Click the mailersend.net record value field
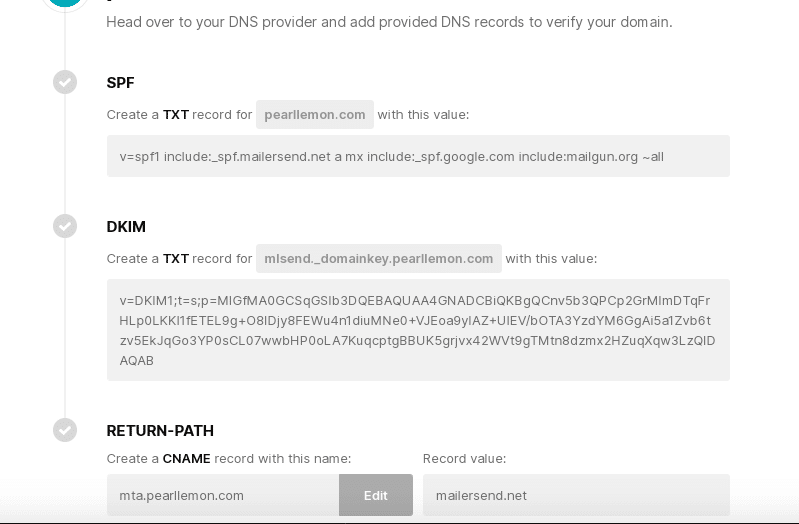 [x=576, y=495]
